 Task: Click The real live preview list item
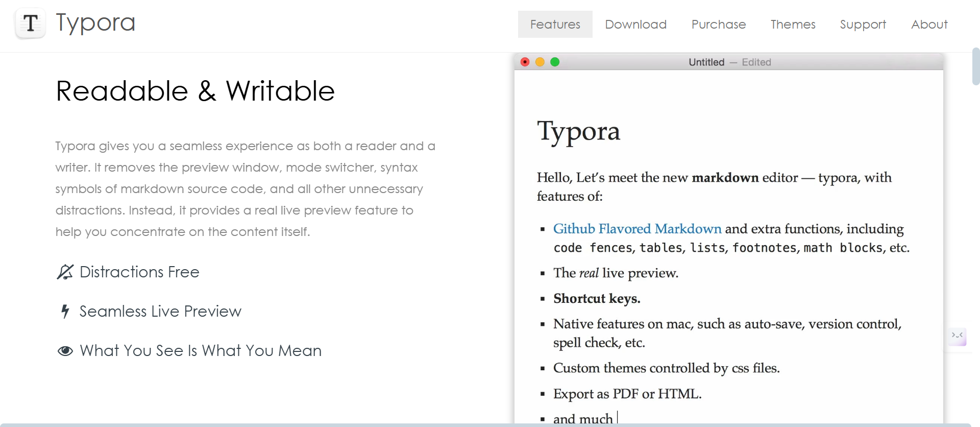coord(616,273)
